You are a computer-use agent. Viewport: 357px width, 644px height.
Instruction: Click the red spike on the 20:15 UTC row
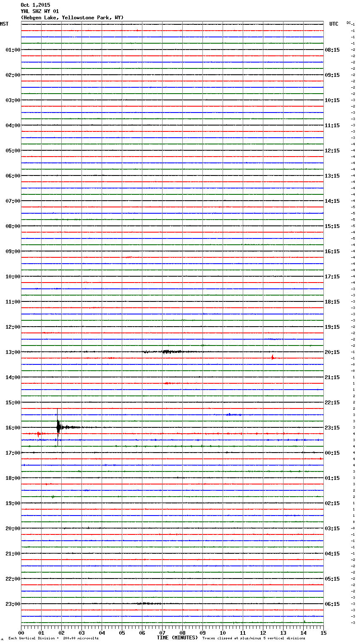(273, 357)
